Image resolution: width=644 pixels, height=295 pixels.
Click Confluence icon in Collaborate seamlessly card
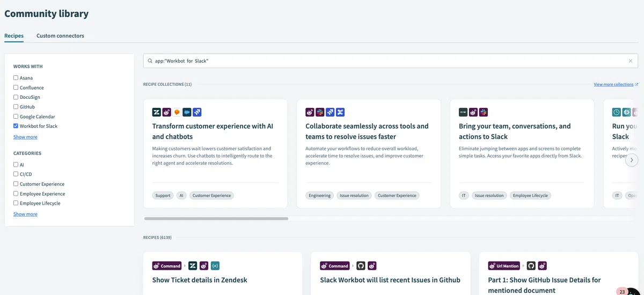click(x=340, y=112)
